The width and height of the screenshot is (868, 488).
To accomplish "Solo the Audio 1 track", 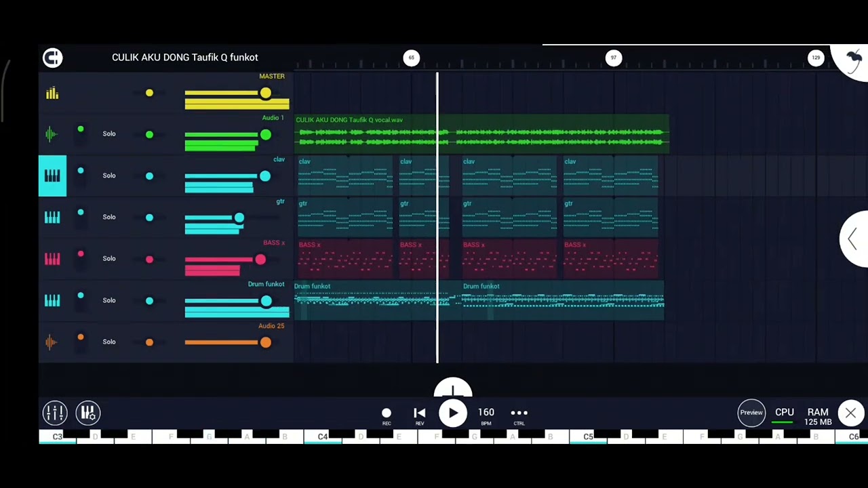I will click(109, 134).
